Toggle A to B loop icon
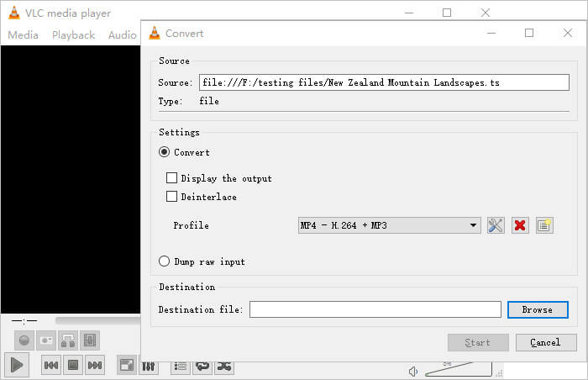 point(68,340)
